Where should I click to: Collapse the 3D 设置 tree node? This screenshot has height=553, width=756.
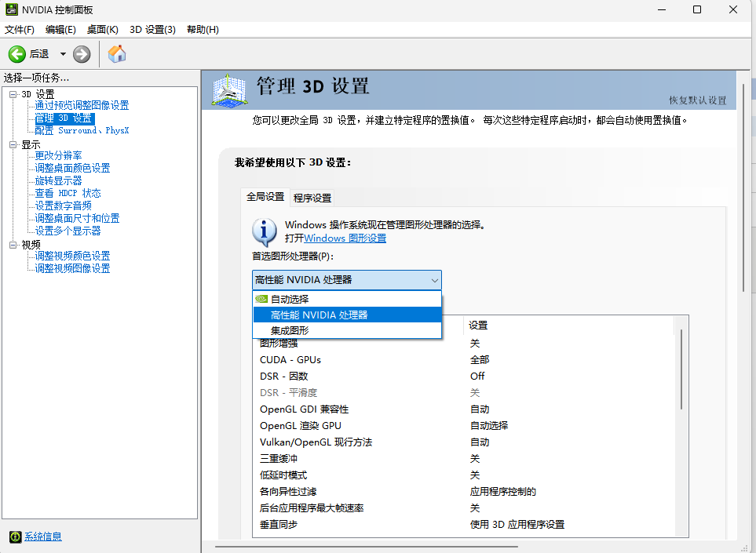13,94
